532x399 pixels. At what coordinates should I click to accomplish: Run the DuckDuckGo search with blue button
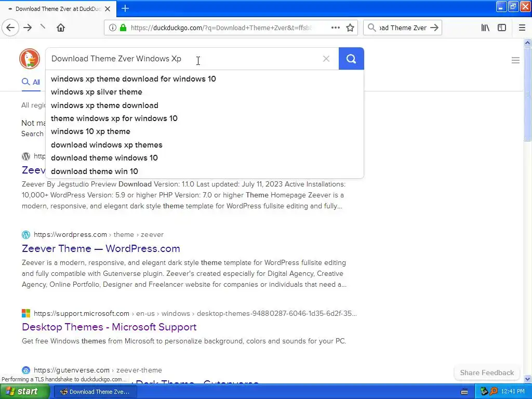351,59
